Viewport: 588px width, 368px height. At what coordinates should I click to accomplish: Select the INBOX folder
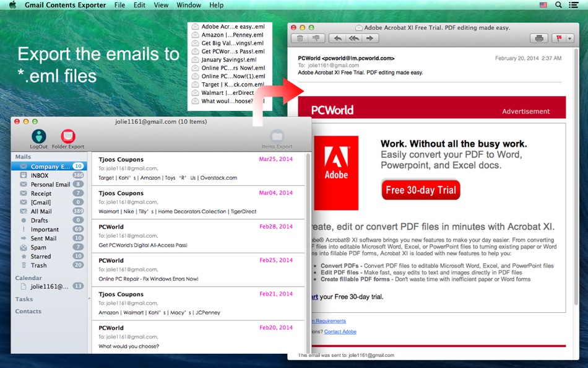coord(49,175)
